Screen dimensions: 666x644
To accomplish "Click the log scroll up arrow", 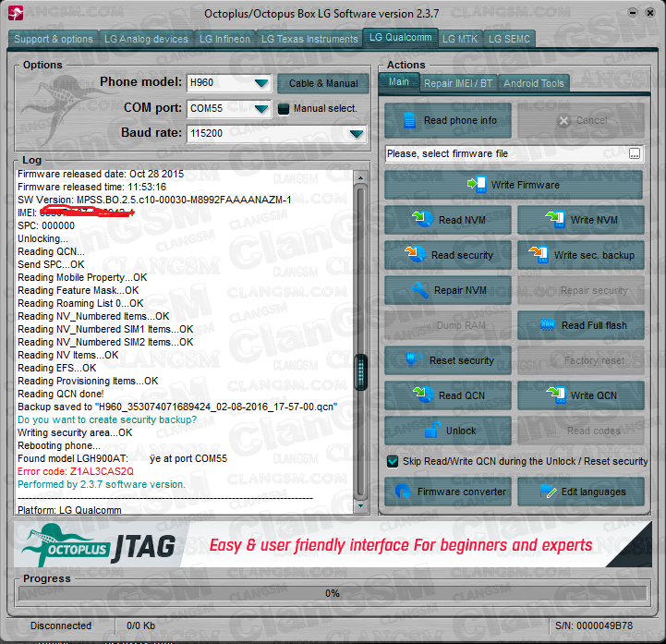I will (361, 177).
